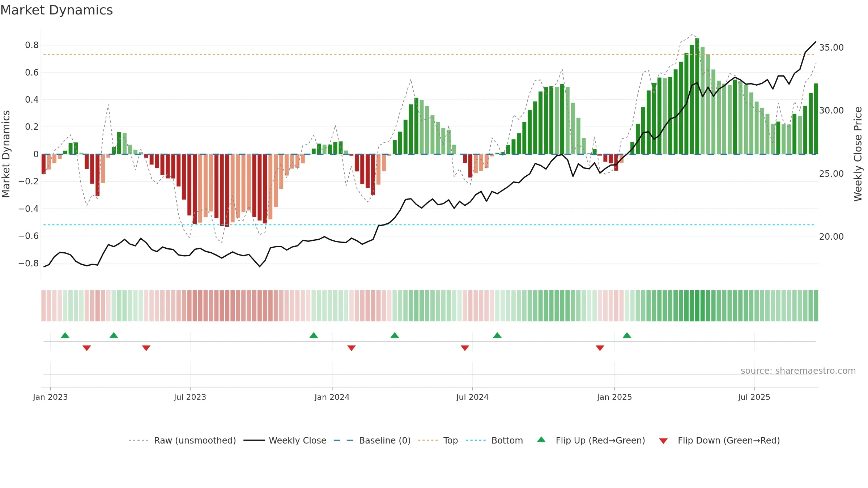Click the Jan 2023 x-axis label
Screen dimensions: 868x488
pyautogui.click(x=50, y=397)
